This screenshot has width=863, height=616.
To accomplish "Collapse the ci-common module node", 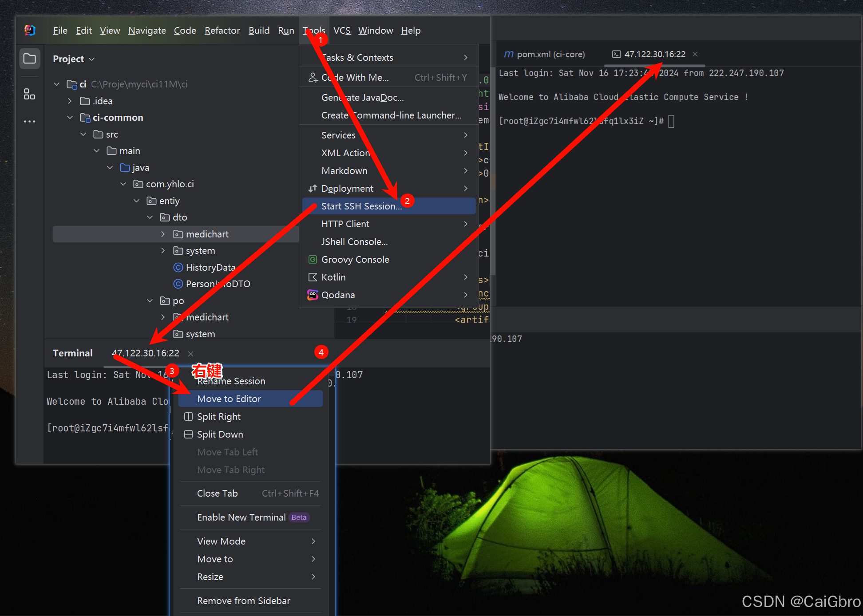I will (70, 118).
